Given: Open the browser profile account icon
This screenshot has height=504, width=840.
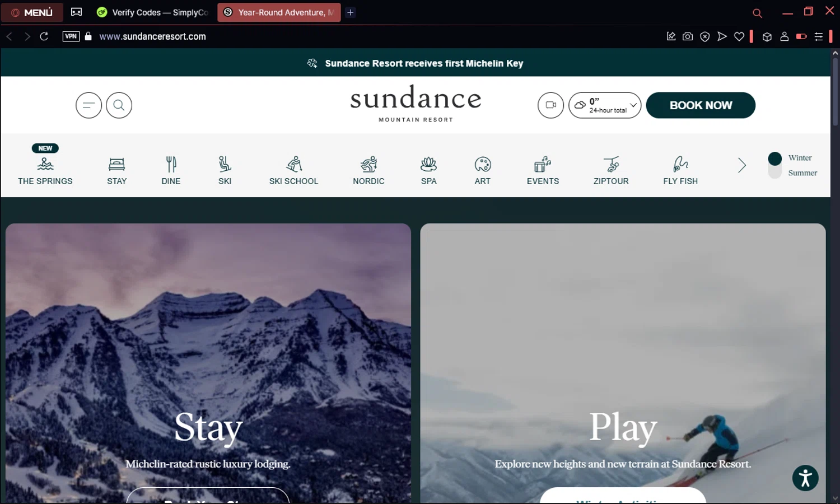Looking at the screenshot, I should [785, 36].
